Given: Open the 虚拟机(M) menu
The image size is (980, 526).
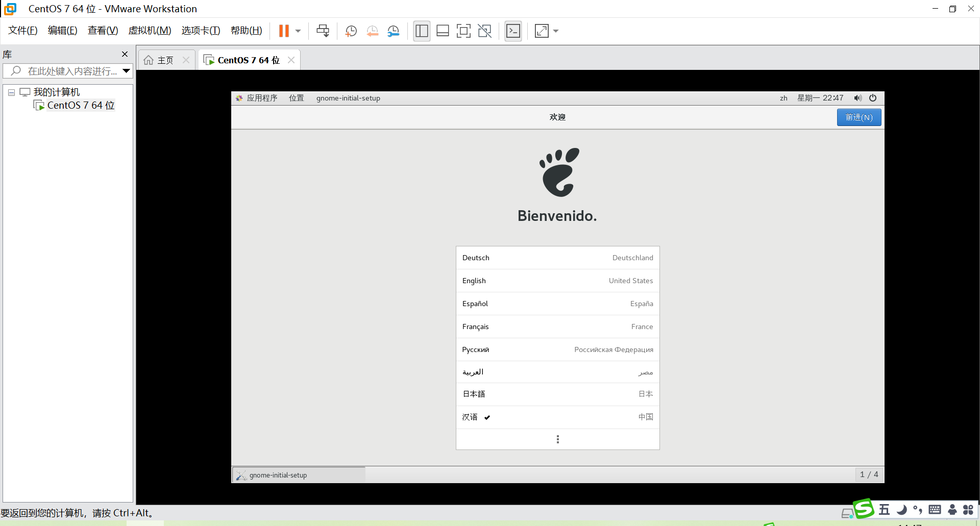Looking at the screenshot, I should [150, 31].
